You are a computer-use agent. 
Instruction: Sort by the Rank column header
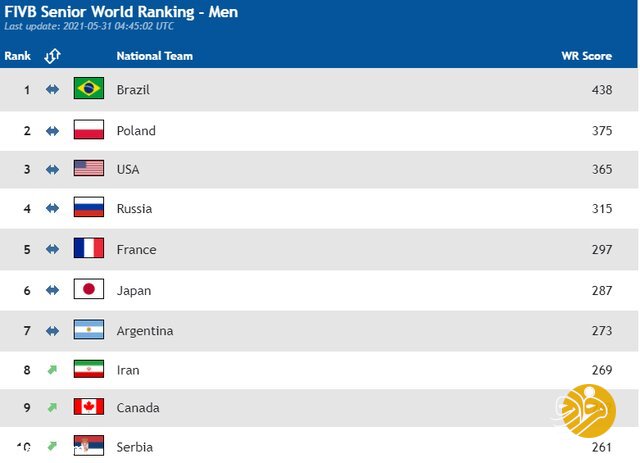18,56
